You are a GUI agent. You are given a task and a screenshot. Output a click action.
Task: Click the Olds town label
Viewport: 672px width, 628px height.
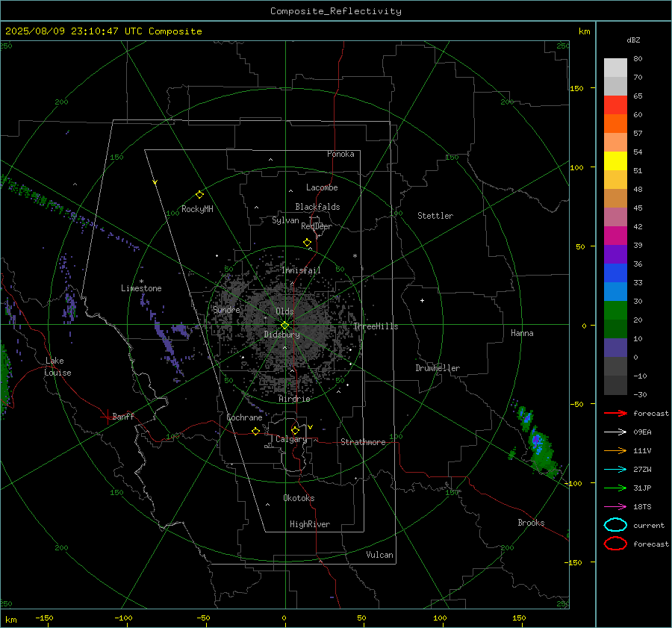click(284, 311)
